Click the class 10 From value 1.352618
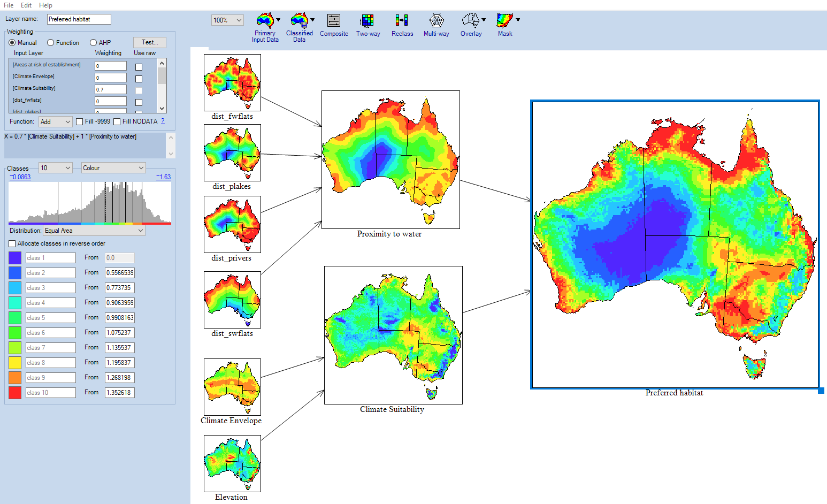This screenshot has height=504, width=827. (120, 393)
